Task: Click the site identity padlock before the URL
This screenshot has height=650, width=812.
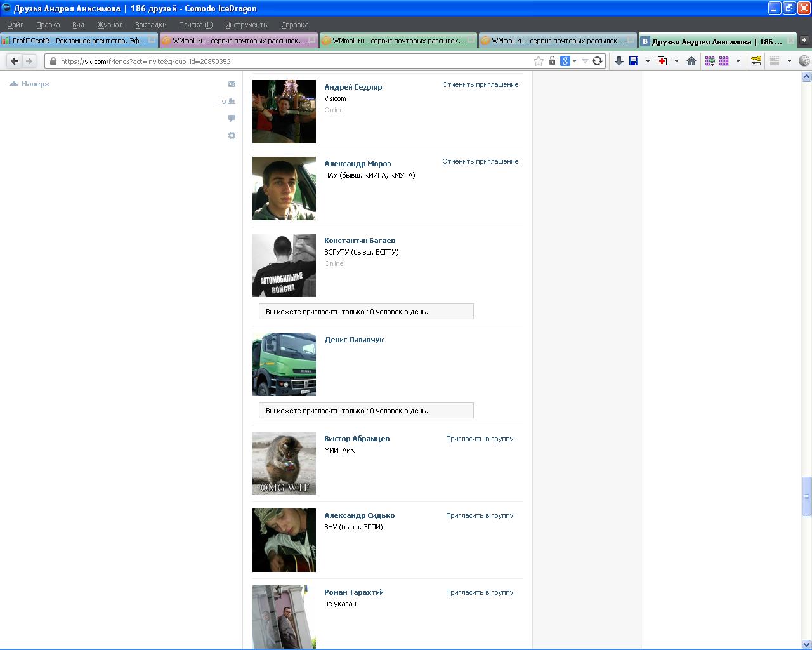Action: 53,61
